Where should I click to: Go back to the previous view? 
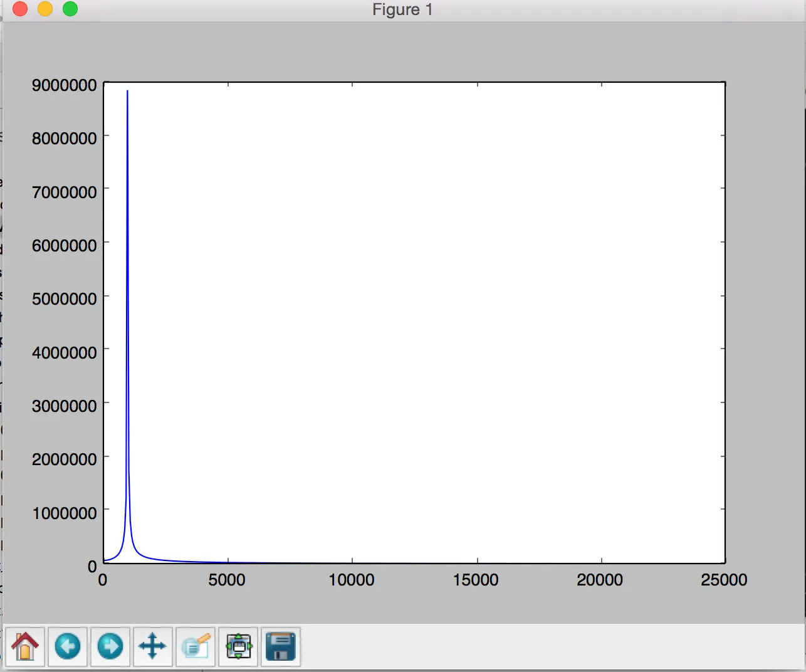68,646
